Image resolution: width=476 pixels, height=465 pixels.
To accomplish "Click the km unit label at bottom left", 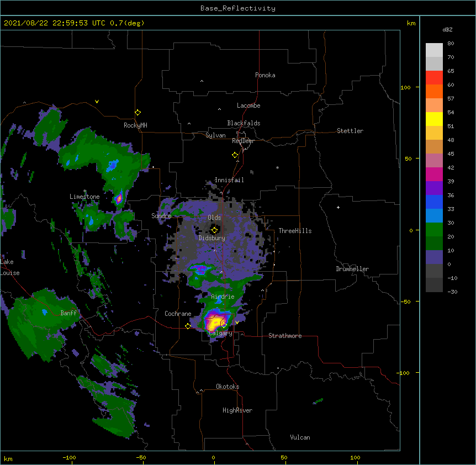I will click(x=8, y=458).
